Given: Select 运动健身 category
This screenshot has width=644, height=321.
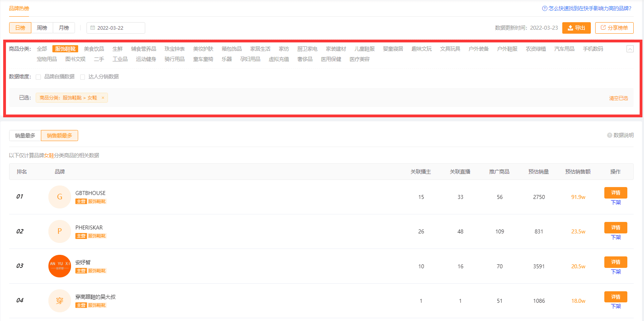Looking at the screenshot, I should tap(146, 59).
